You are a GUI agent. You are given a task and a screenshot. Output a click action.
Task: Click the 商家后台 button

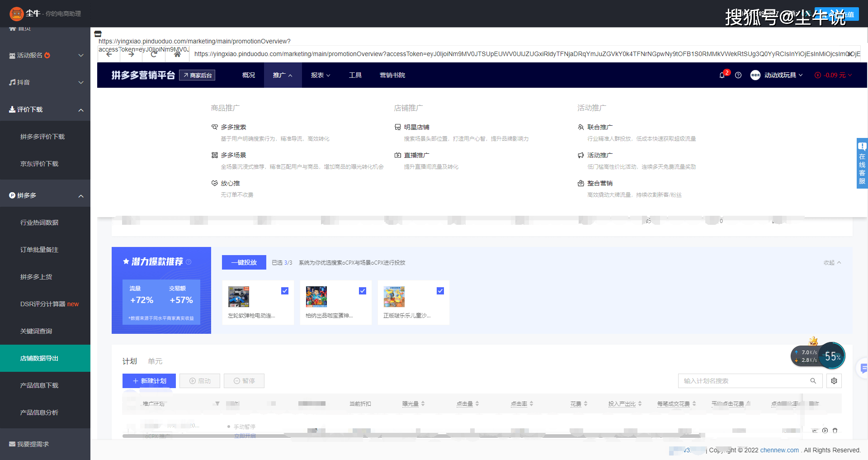click(197, 75)
